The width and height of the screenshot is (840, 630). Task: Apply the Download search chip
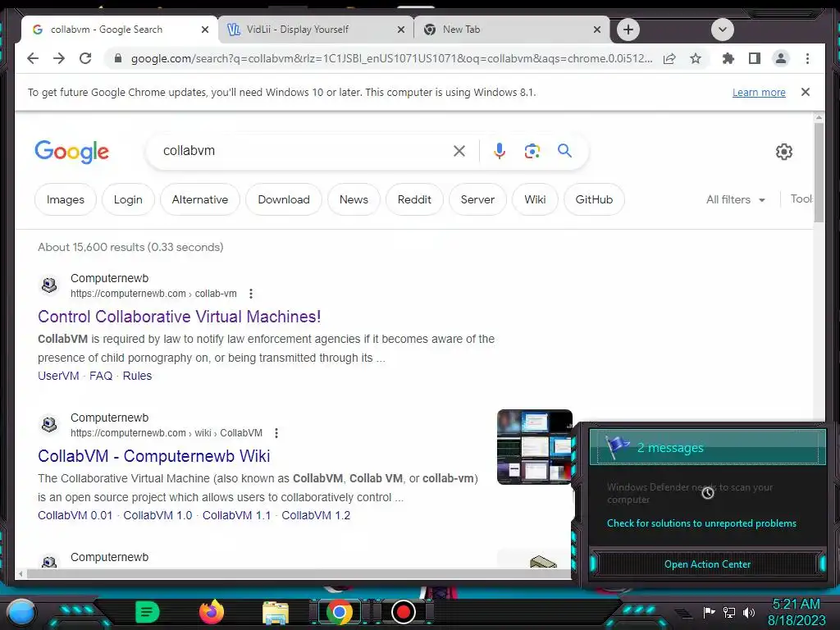click(x=284, y=199)
